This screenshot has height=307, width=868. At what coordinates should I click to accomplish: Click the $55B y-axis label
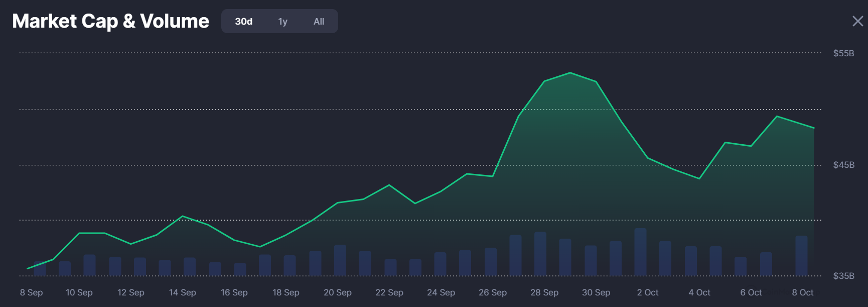coord(843,53)
